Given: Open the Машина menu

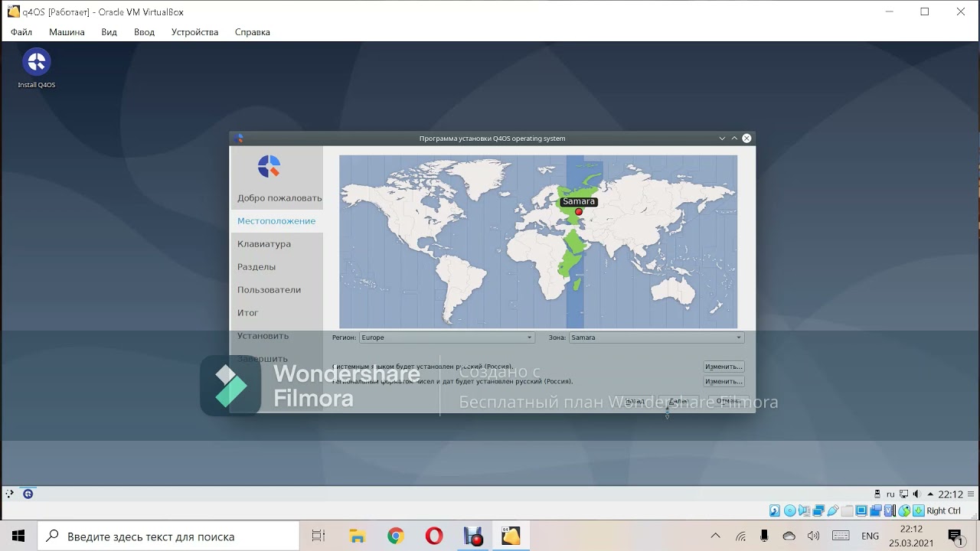Looking at the screenshot, I should click(67, 32).
